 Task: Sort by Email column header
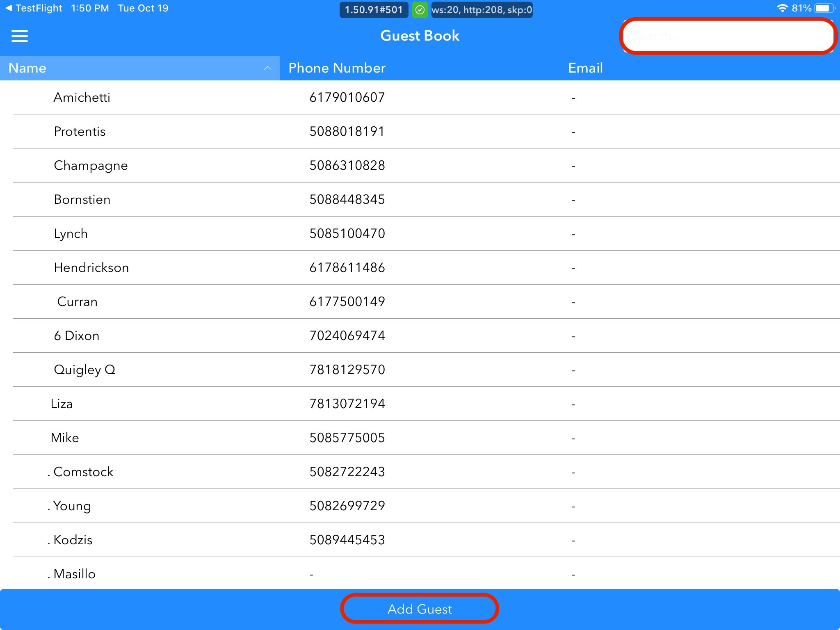[585, 68]
